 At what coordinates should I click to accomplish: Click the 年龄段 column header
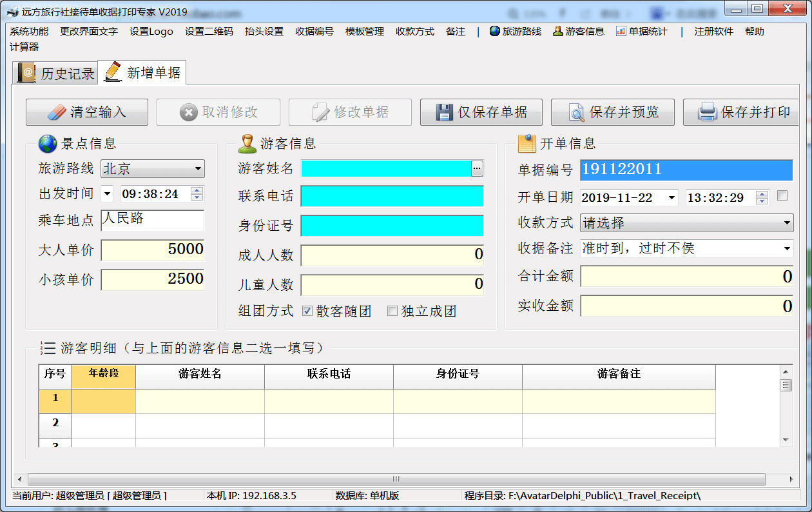[103, 377]
